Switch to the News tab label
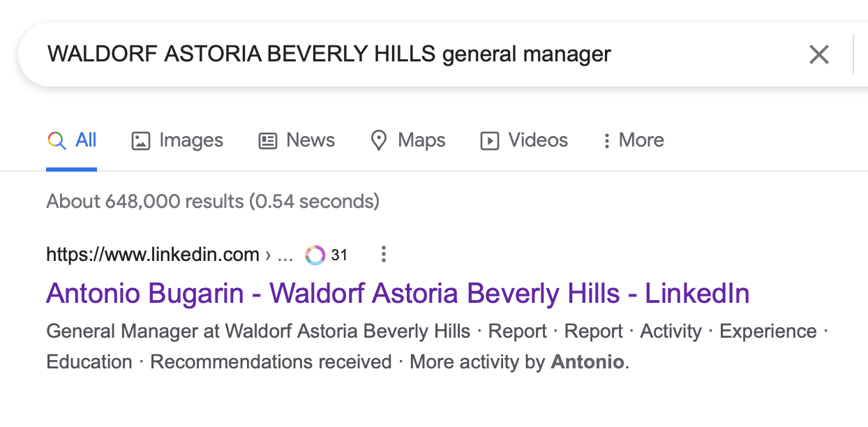 310,140
